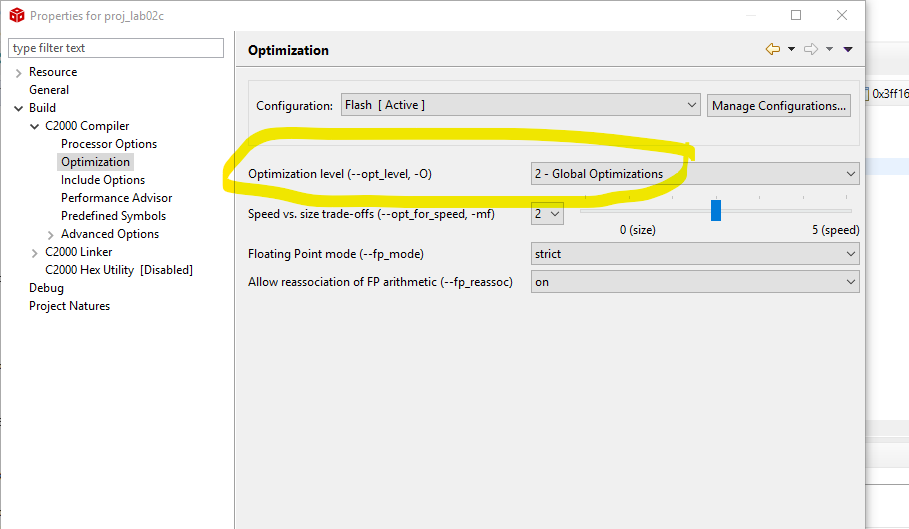This screenshot has width=909, height=529.
Task: Open the Configuration Flash [Active] dropdown
Action: tap(521, 105)
